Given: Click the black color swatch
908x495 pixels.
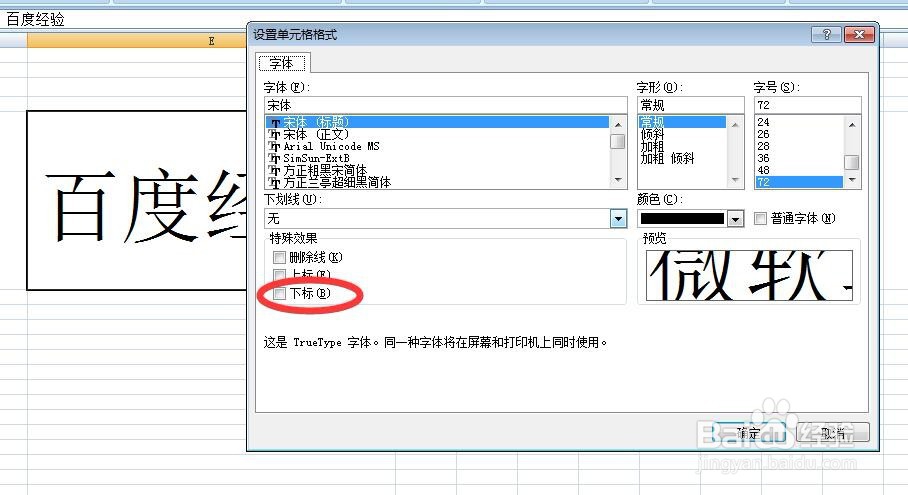Looking at the screenshot, I should [682, 219].
